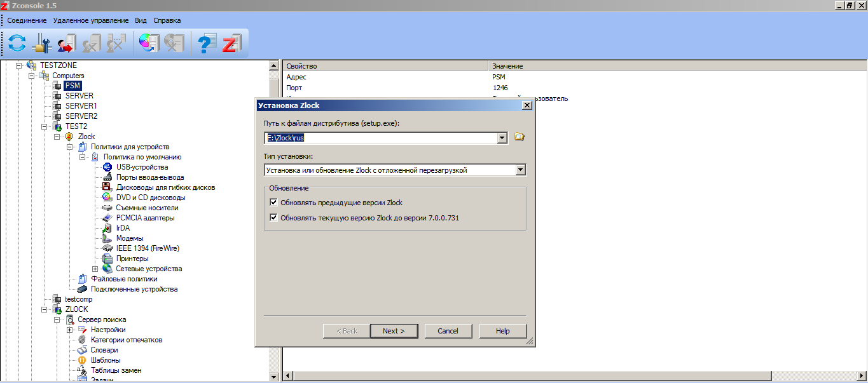Click the IrDA device icon
868x383 pixels.
tap(107, 228)
